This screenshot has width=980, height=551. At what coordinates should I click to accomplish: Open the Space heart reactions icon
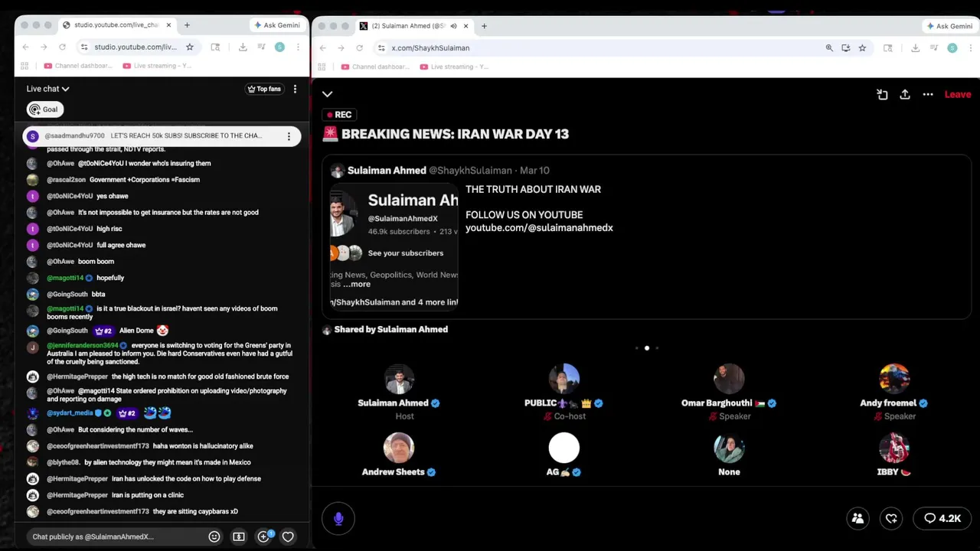pos(891,518)
